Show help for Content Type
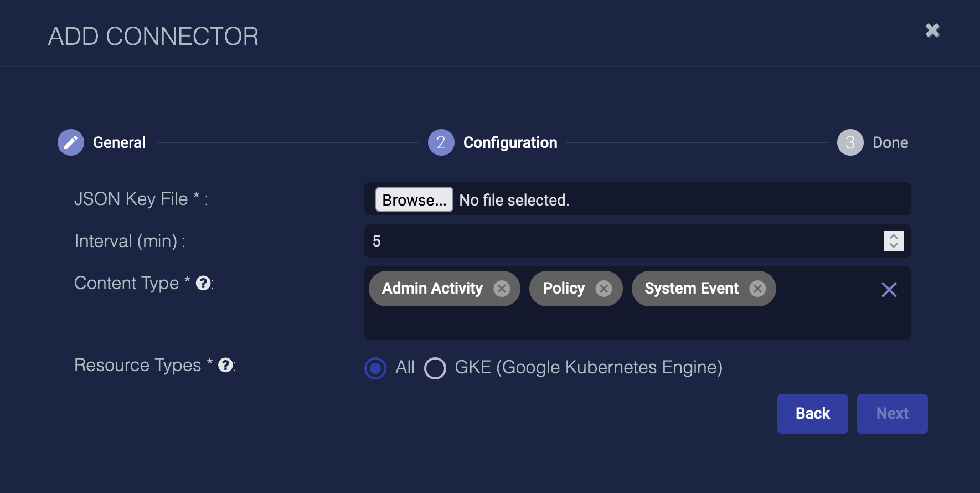The image size is (980, 493). (x=203, y=283)
